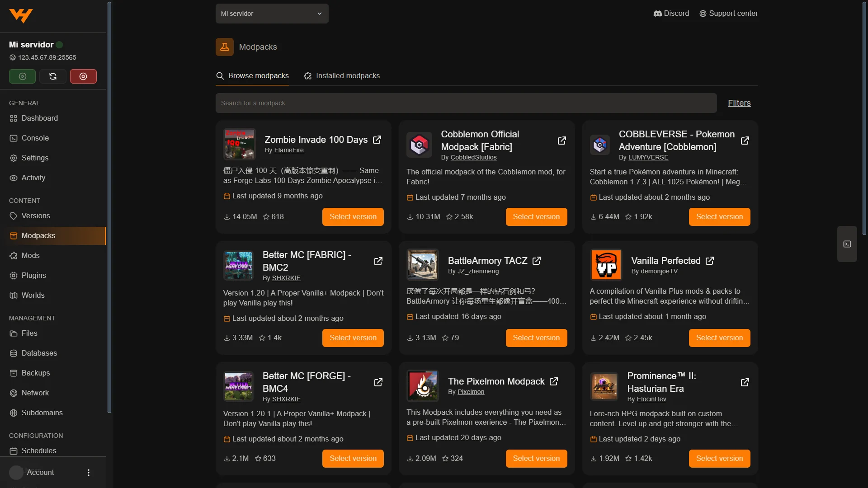
Task: Click author link FlameFire
Action: coord(289,150)
